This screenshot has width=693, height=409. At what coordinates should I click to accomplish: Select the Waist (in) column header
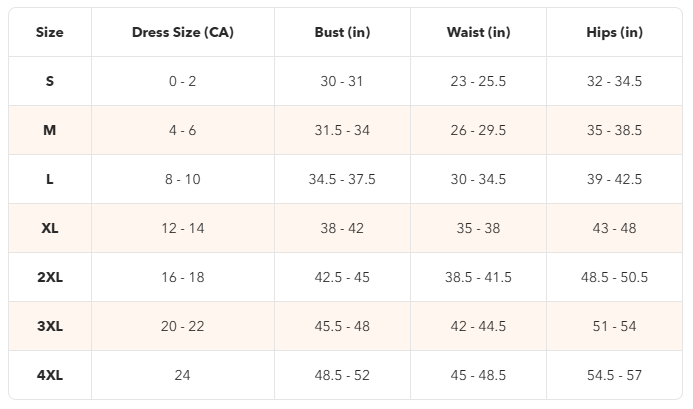(x=478, y=32)
